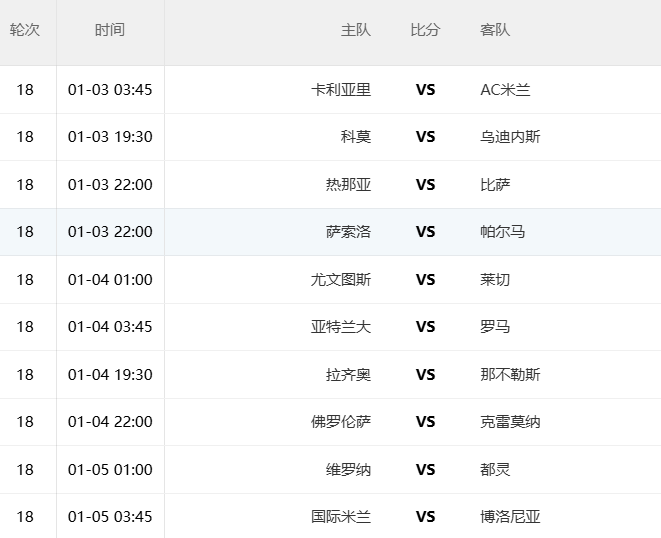The height and width of the screenshot is (538, 661).
Task: Select the 主队 column header
Action: coord(355,30)
